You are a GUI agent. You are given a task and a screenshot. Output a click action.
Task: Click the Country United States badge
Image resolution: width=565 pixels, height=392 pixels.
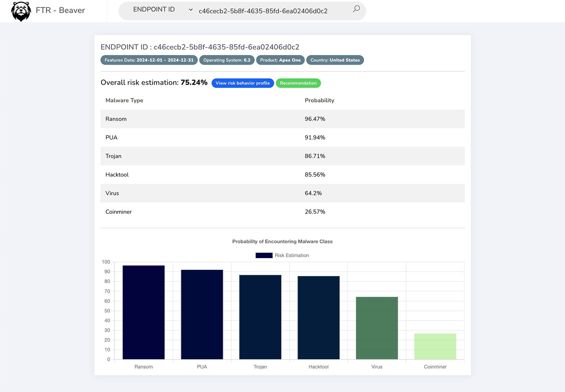click(335, 60)
